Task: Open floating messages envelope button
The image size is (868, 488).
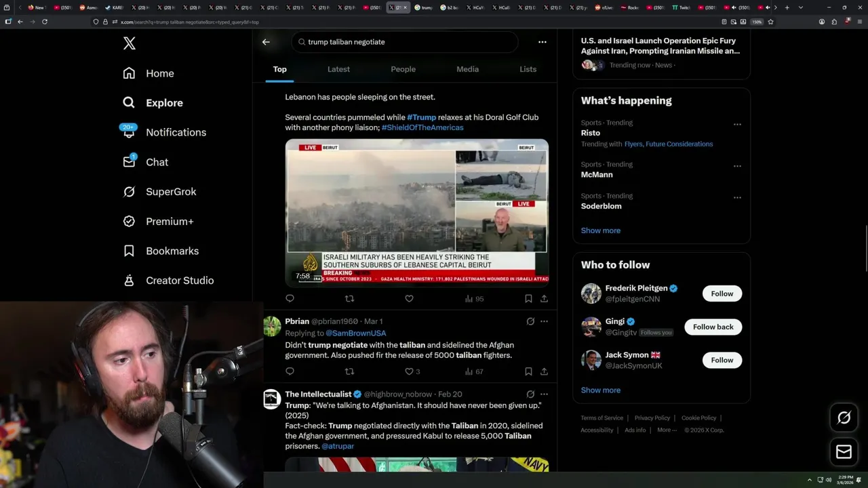Action: [x=844, y=451]
